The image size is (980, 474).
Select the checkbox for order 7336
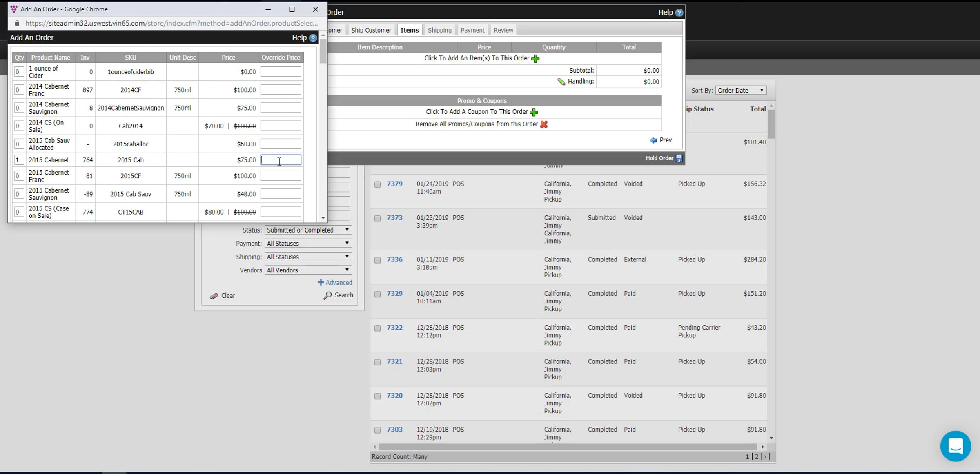[x=378, y=260]
